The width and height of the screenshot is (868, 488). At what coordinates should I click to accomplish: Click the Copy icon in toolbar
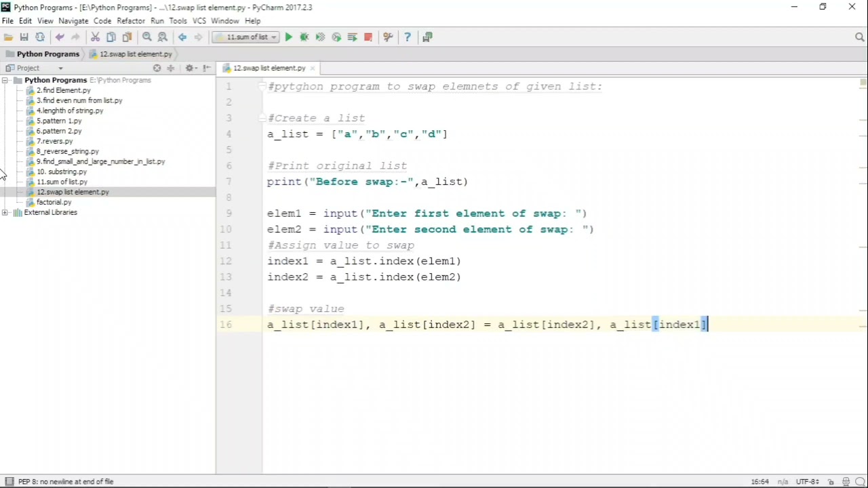pos(111,37)
